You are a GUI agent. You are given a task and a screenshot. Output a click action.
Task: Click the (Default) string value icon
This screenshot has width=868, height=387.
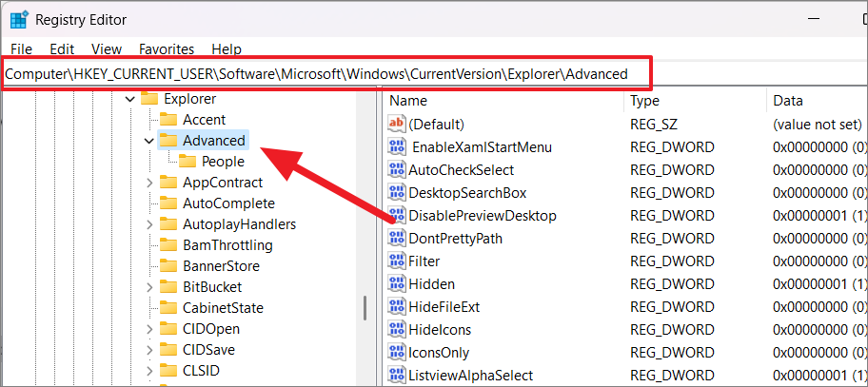coord(397,125)
